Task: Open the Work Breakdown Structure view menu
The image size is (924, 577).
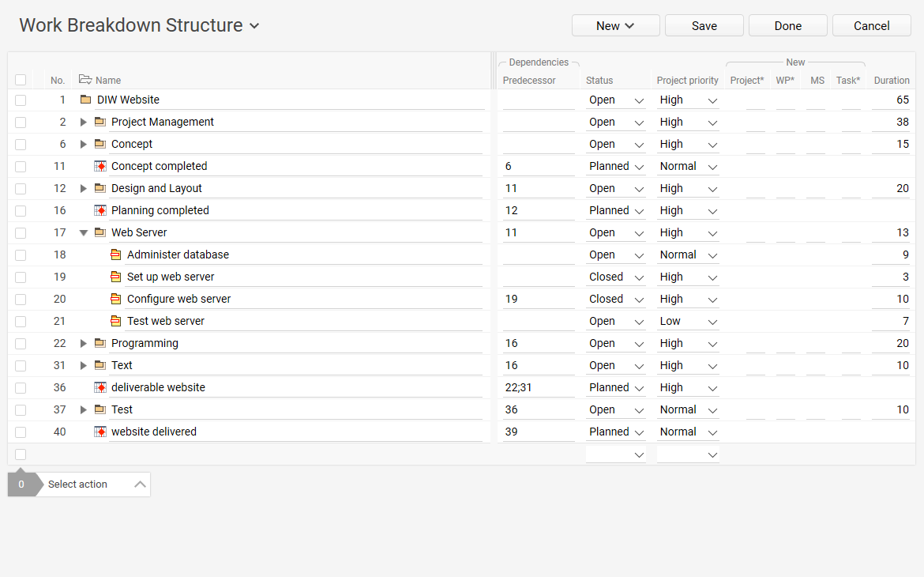Action: pos(254,25)
